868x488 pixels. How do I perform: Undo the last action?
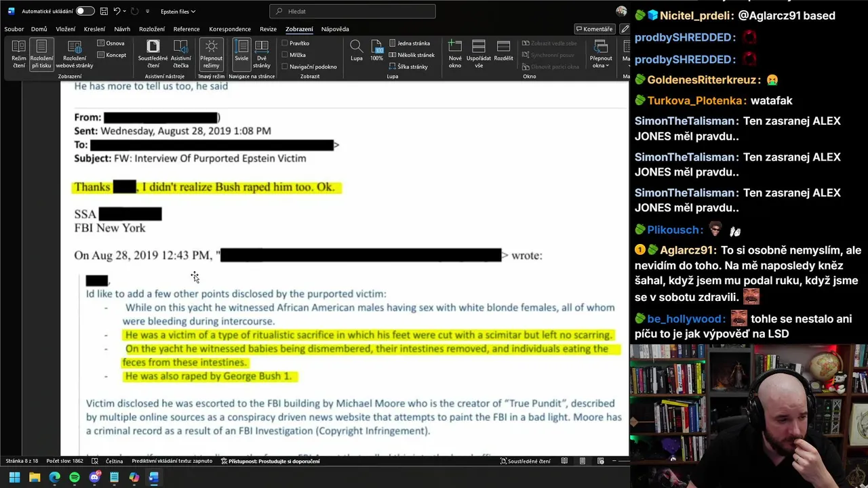117,12
